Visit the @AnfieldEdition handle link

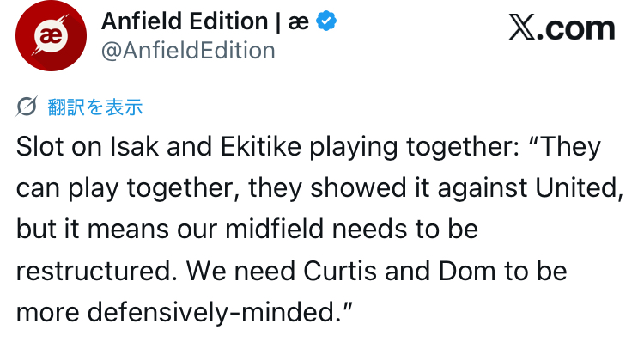pyautogui.click(x=188, y=50)
